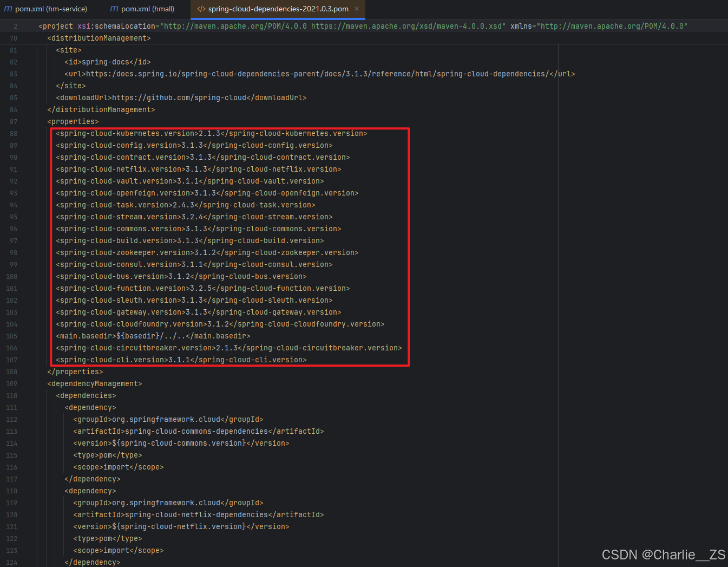This screenshot has width=728, height=567.
Task: Switch to pom.xml (hmall) tab
Action: [x=142, y=9]
